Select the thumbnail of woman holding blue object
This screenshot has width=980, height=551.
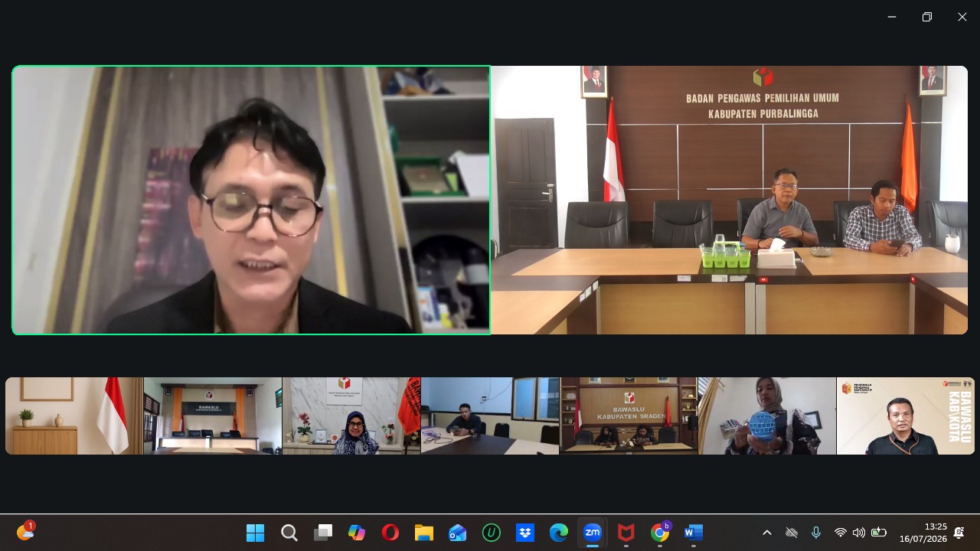point(767,416)
